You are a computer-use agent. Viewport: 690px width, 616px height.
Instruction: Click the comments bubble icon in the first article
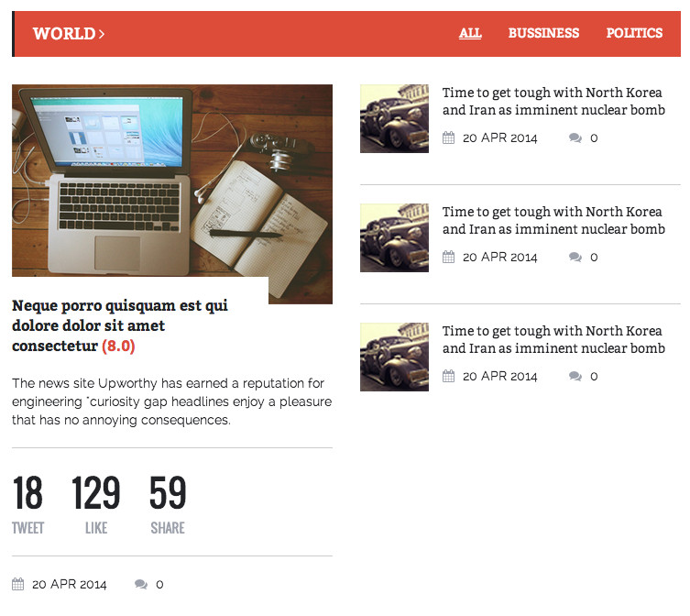pyautogui.click(x=575, y=138)
